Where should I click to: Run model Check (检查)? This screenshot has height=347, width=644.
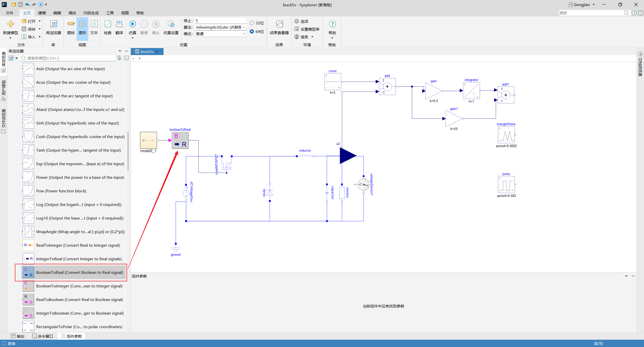(x=108, y=27)
